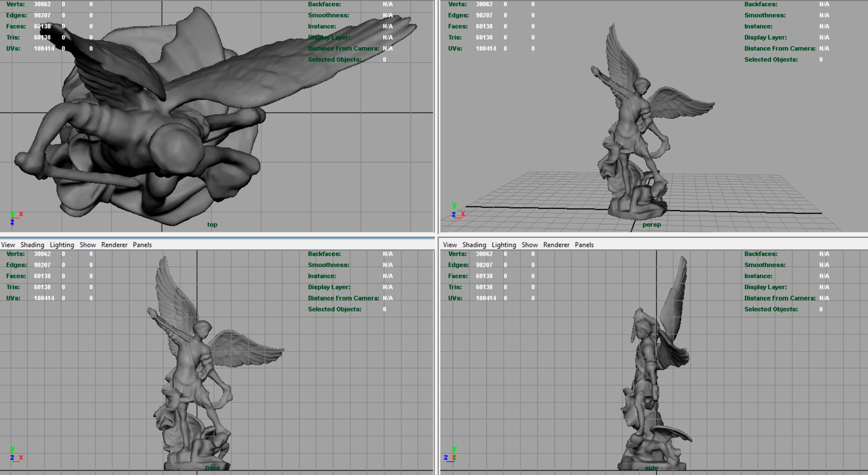Open the Shading menu in the front viewport panel

[x=32, y=245]
